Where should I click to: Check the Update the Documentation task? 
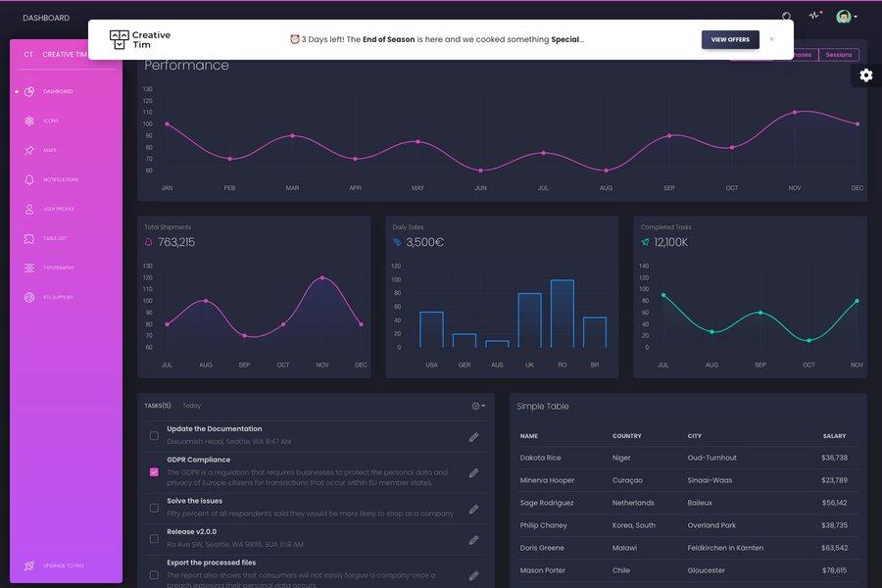click(x=153, y=433)
